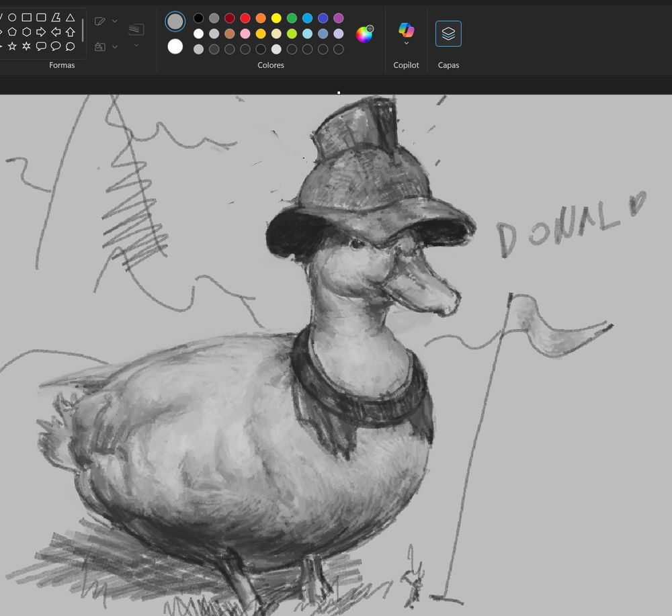The height and width of the screenshot is (616, 672).
Task: Select the Triangle shape
Action: (x=71, y=17)
